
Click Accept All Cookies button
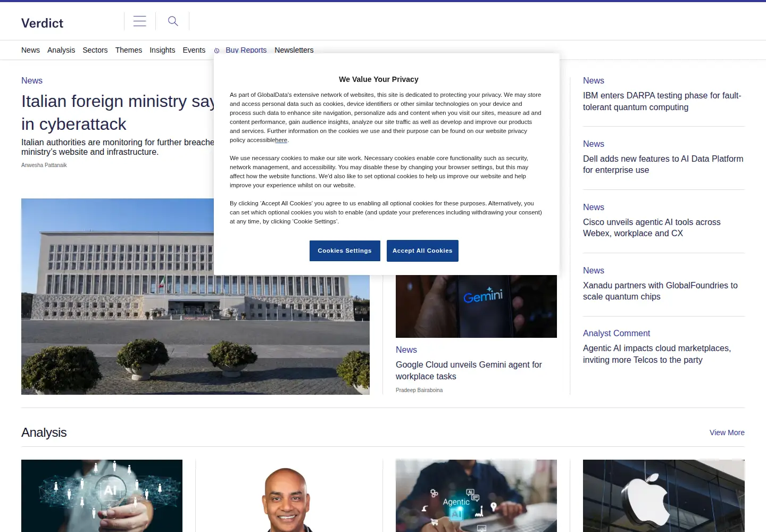pos(422,251)
